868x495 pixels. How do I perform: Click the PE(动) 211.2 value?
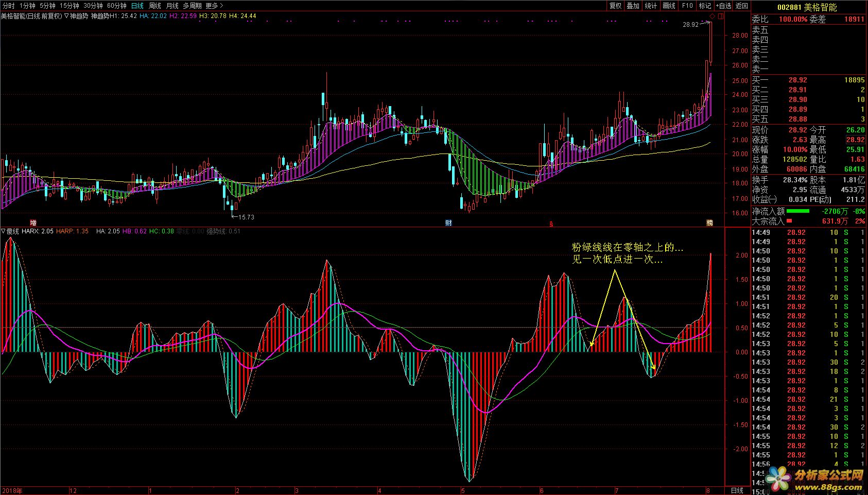pos(856,200)
